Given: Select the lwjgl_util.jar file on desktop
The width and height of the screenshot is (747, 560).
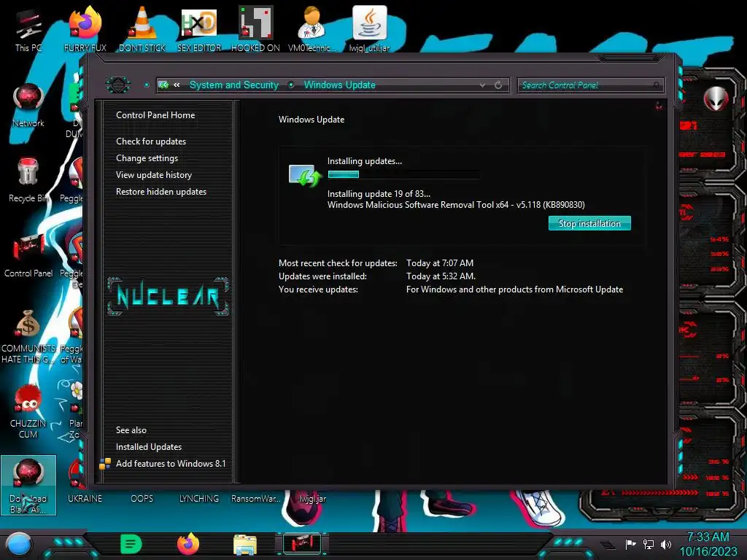Looking at the screenshot, I should point(369,29).
